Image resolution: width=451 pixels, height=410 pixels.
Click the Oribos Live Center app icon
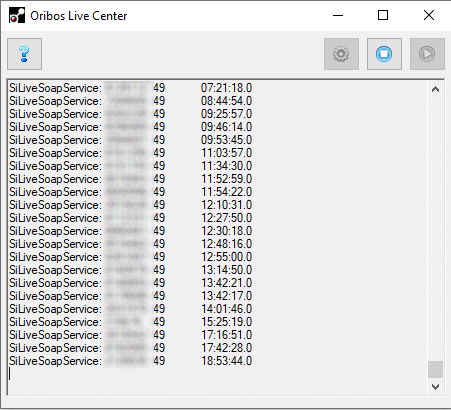pos(17,16)
